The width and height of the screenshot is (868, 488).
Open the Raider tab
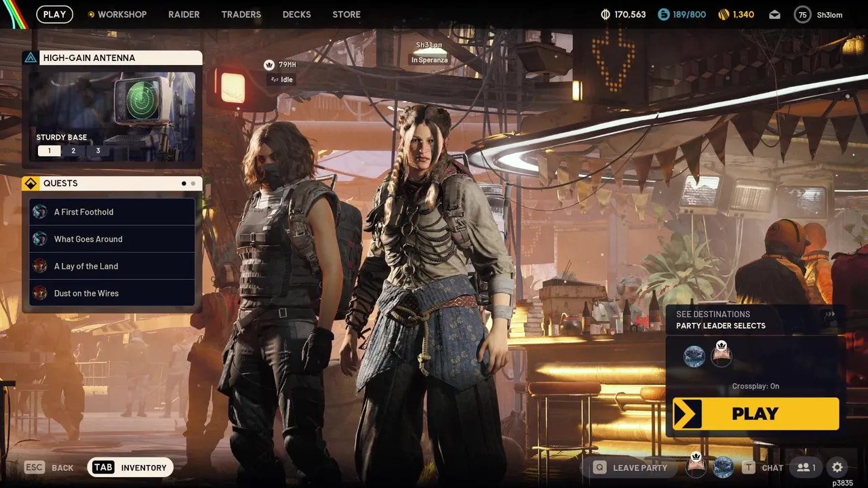tap(184, 14)
